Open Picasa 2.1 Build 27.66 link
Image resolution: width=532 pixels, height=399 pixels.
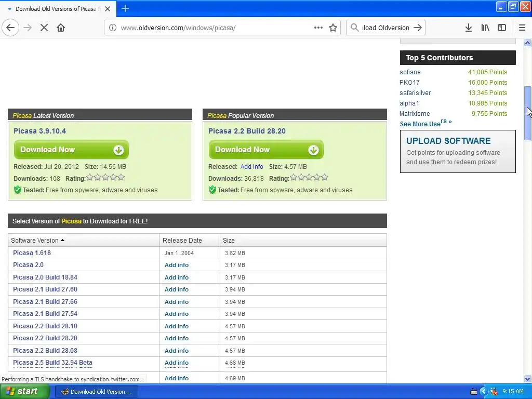point(45,302)
